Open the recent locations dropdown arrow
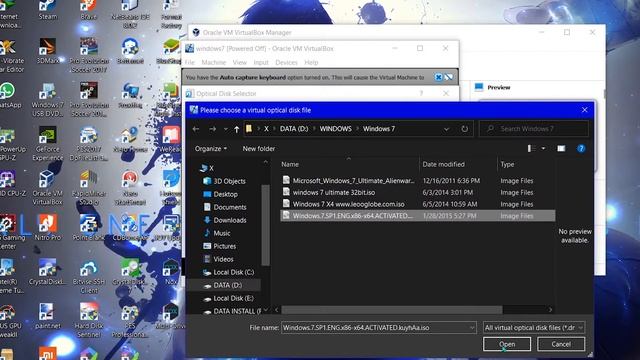This screenshot has height=360, width=640. click(226, 129)
